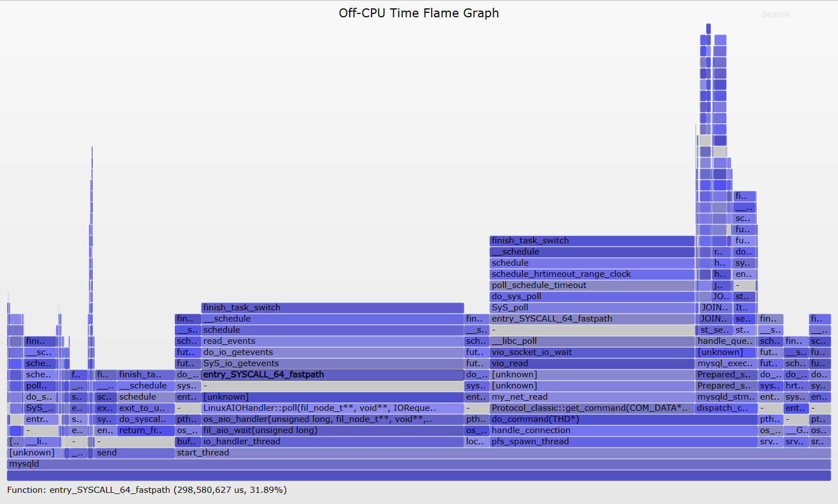The image size is (838, 504).
Task: Select the do_syscal.. frame
Action: 146,419
